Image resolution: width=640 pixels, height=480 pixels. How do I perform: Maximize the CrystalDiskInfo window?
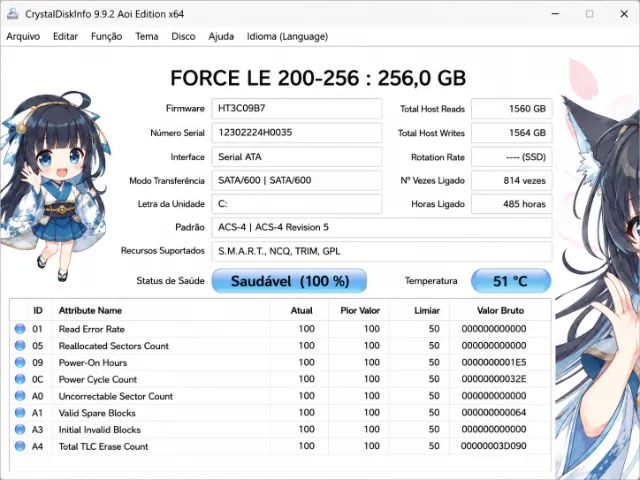point(589,14)
